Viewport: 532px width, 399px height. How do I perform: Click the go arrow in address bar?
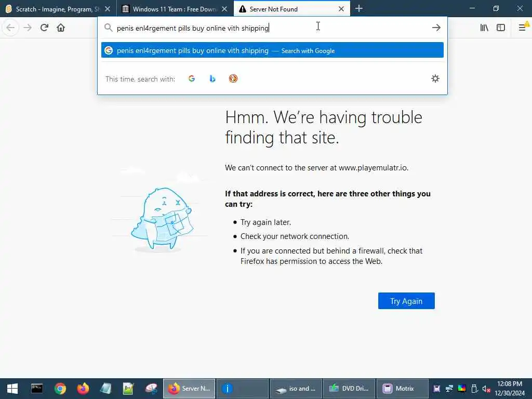(x=436, y=28)
